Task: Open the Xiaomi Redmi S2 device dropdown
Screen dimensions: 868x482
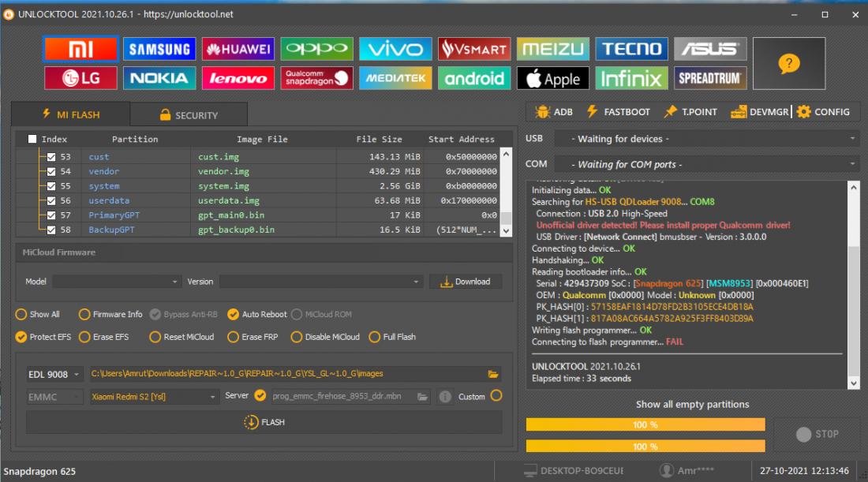Action: click(153, 397)
